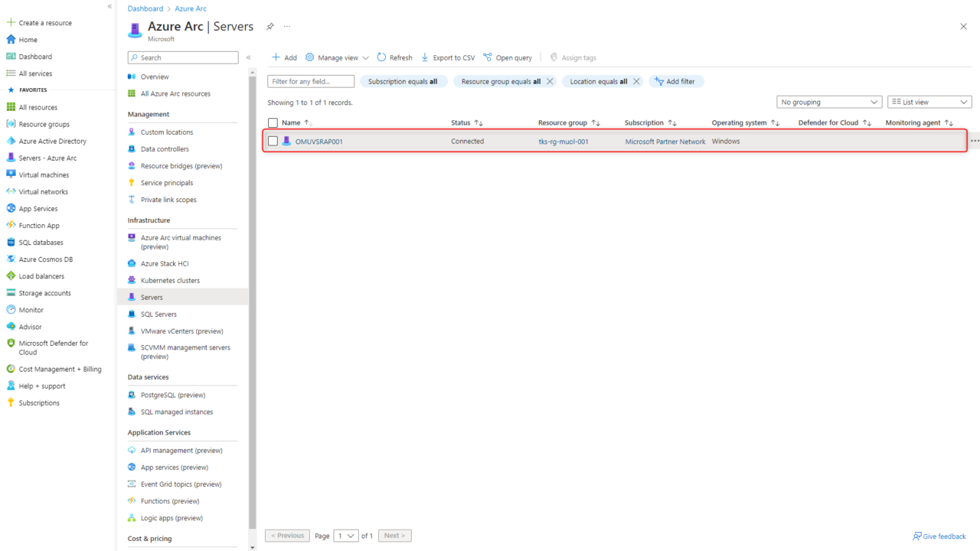
Task: Open the OMUVSRAP001 server link
Action: click(319, 142)
